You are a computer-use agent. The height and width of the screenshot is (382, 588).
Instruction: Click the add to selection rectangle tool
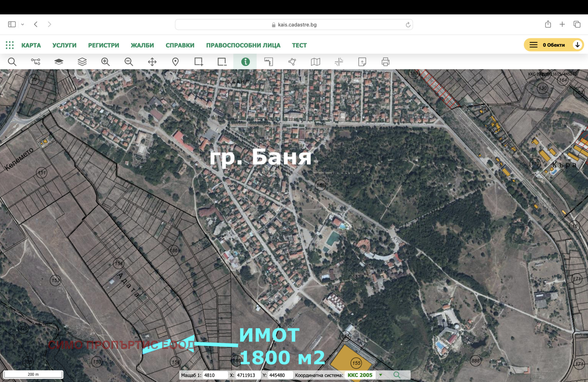coord(198,62)
